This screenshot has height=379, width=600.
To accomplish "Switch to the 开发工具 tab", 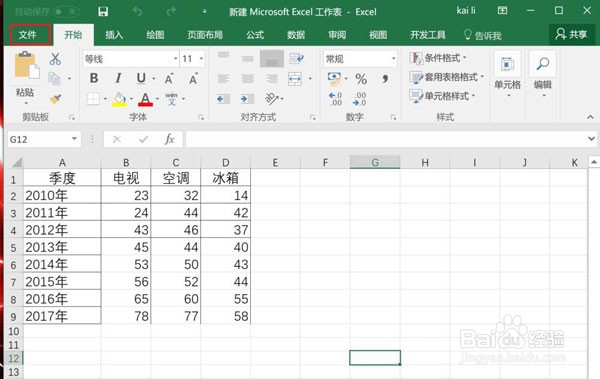I will [x=428, y=35].
